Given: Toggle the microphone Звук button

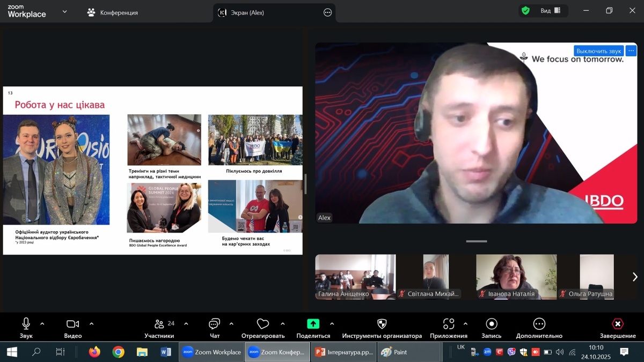Looking at the screenshot, I should point(26,324).
